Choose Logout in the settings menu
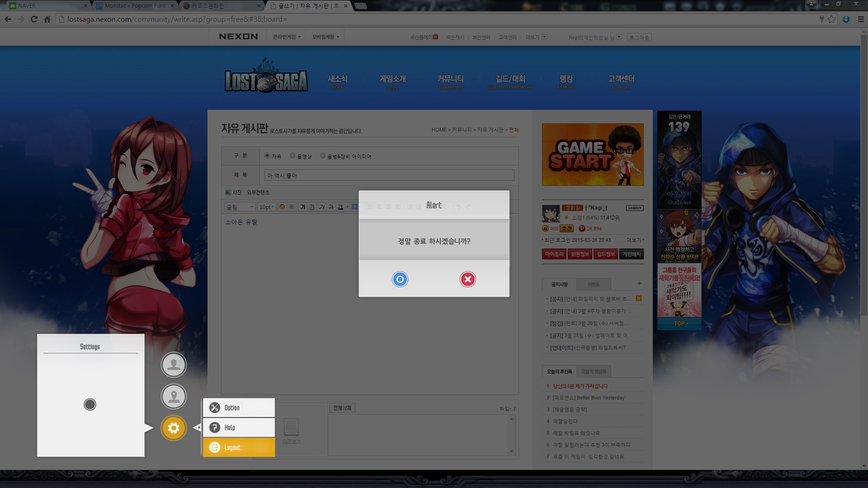The width and height of the screenshot is (868, 488). pyautogui.click(x=239, y=447)
